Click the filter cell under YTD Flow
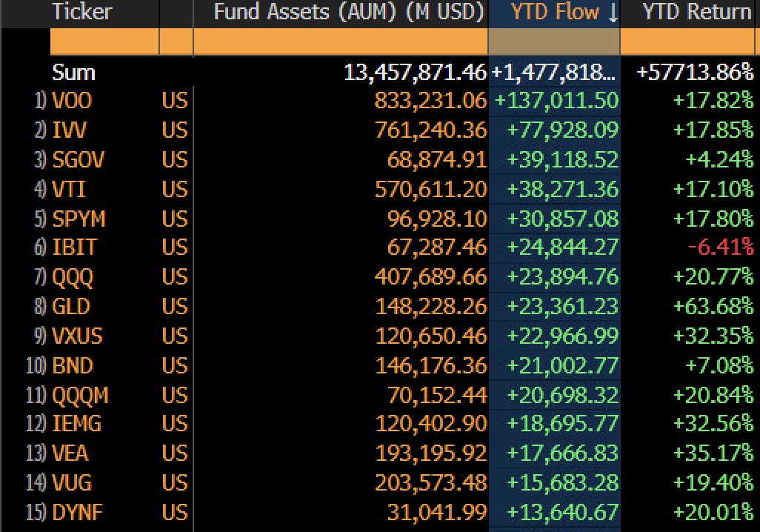760x532 pixels. pyautogui.click(x=554, y=42)
